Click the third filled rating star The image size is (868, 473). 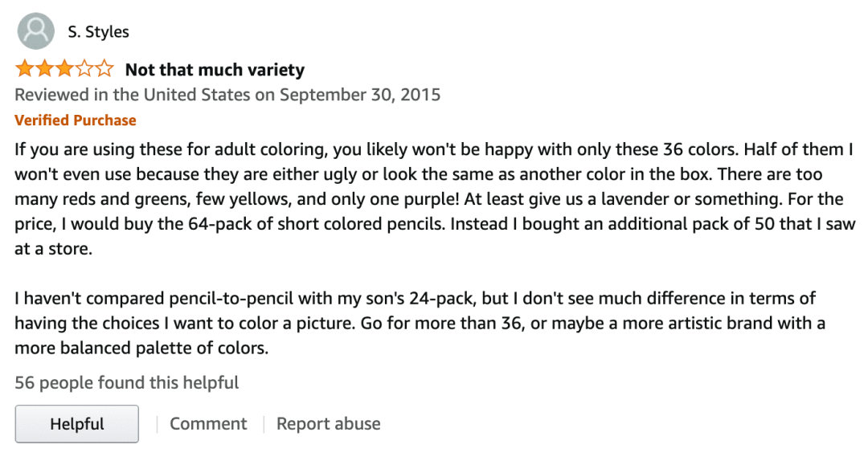point(64,69)
